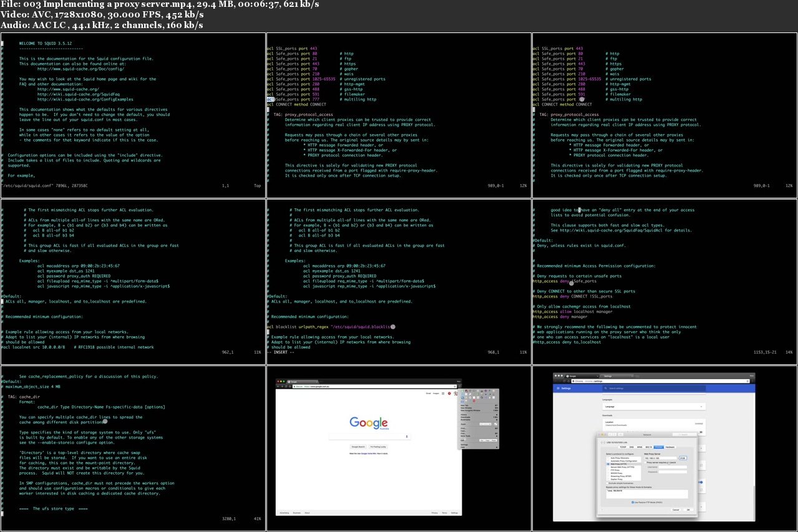
Task: Click the Google logo on the homepage frame
Action: pyautogui.click(x=368, y=423)
